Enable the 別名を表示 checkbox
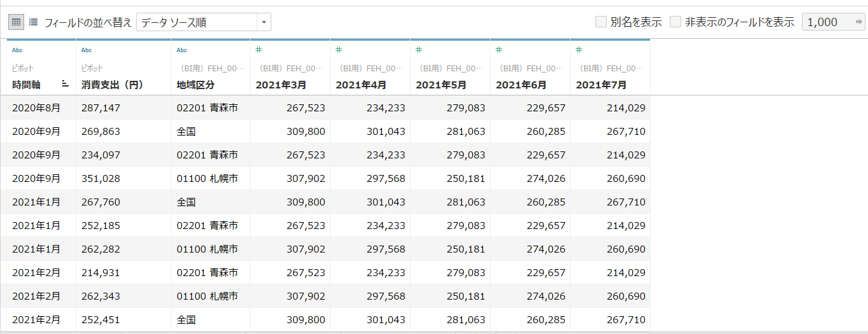Screen dimensions: 868x334 (x=600, y=22)
